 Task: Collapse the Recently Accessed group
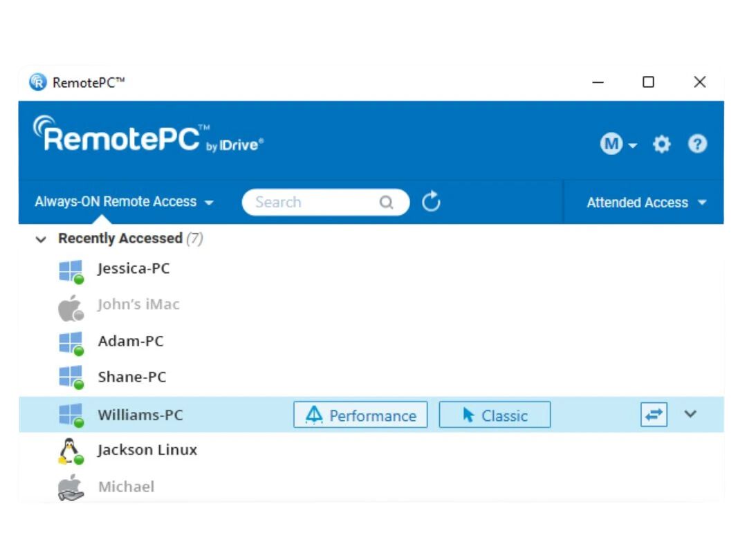41,239
